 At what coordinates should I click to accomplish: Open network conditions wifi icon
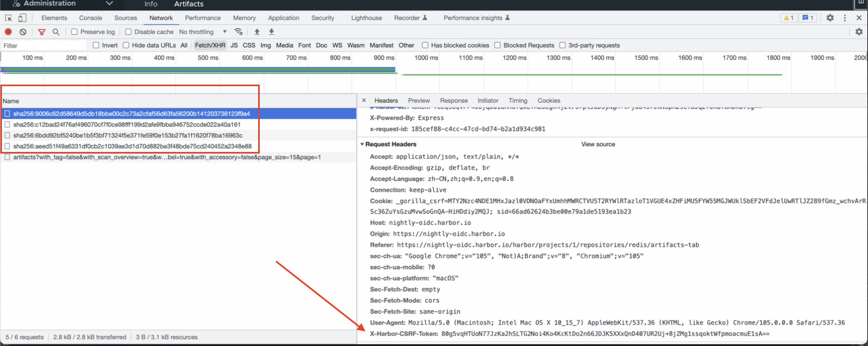pos(238,32)
